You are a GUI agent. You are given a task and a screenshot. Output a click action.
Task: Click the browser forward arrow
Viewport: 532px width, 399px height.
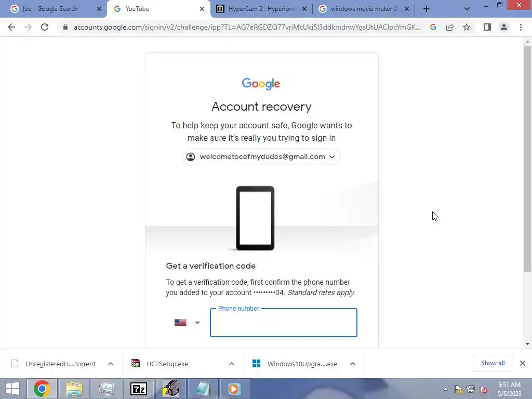coord(28,27)
